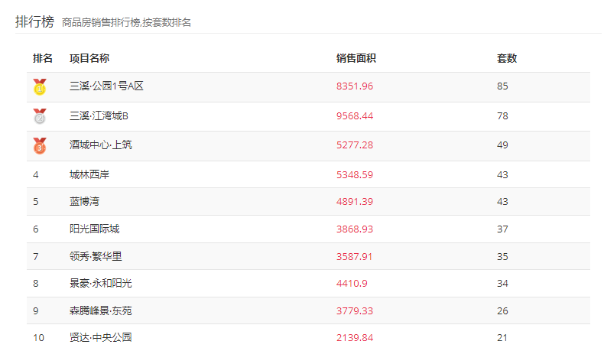Click the subtitle 商品房销售排行榜,按套数排名

(126, 22)
